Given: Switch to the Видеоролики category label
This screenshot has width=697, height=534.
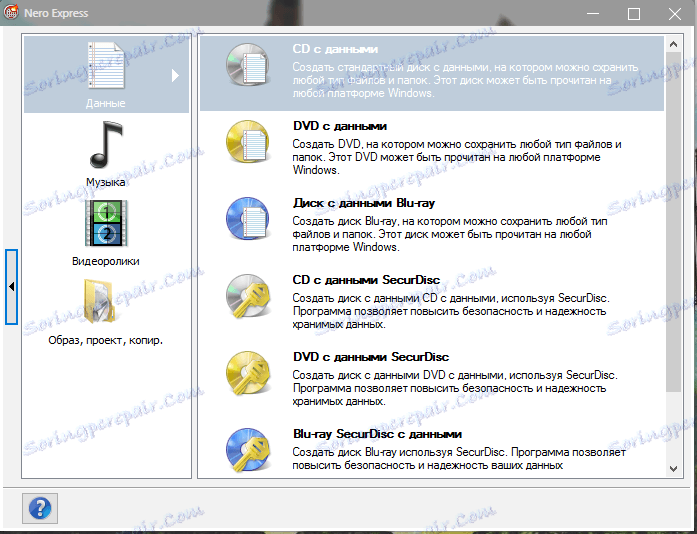Looking at the screenshot, I should 106,261.
